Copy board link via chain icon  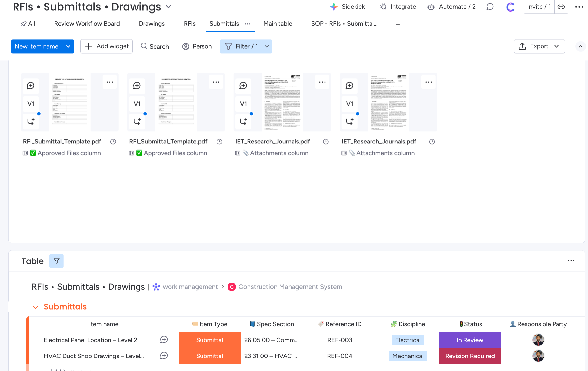click(x=561, y=7)
